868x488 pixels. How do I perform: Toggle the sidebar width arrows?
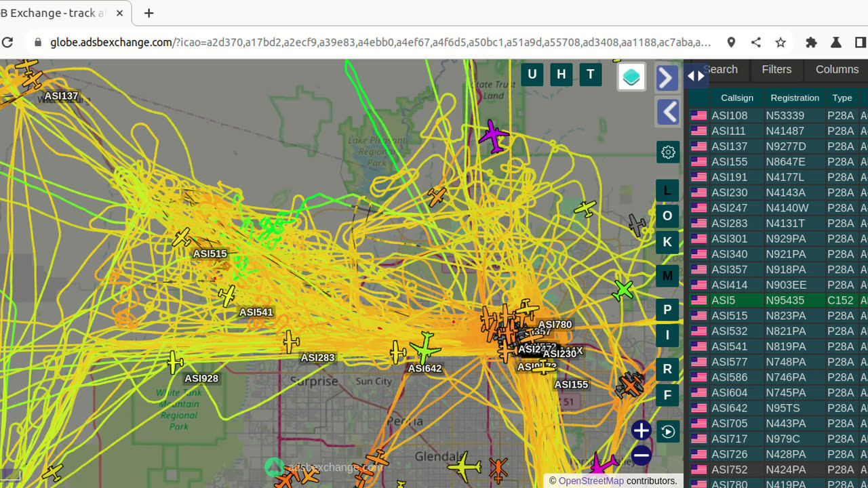(696, 76)
